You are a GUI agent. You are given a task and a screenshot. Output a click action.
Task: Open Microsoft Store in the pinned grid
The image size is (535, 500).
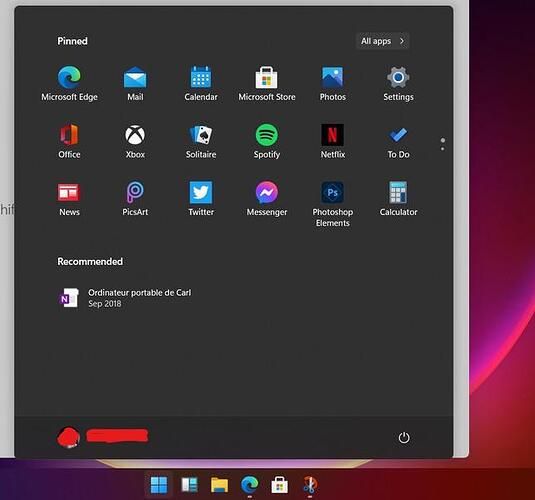click(x=267, y=84)
